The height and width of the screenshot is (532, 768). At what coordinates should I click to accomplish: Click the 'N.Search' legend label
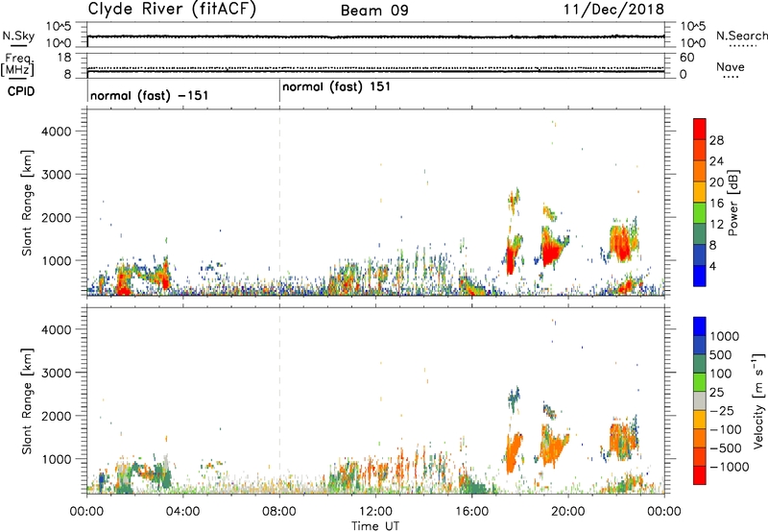[742, 36]
